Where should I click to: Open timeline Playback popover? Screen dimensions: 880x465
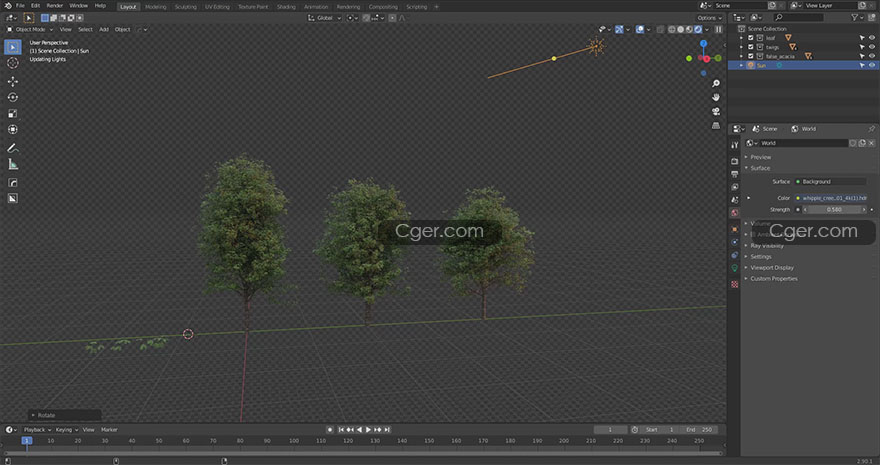pos(37,430)
